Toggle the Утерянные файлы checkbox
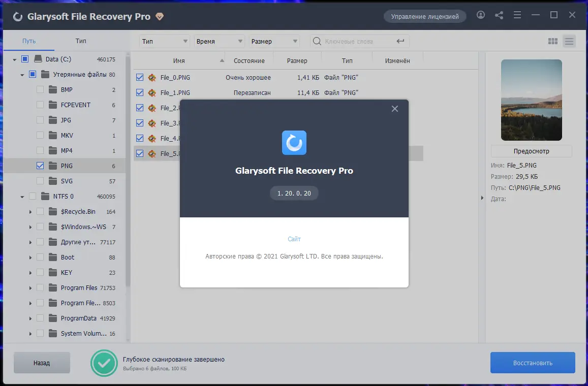This screenshot has width=588, height=386. [33, 74]
